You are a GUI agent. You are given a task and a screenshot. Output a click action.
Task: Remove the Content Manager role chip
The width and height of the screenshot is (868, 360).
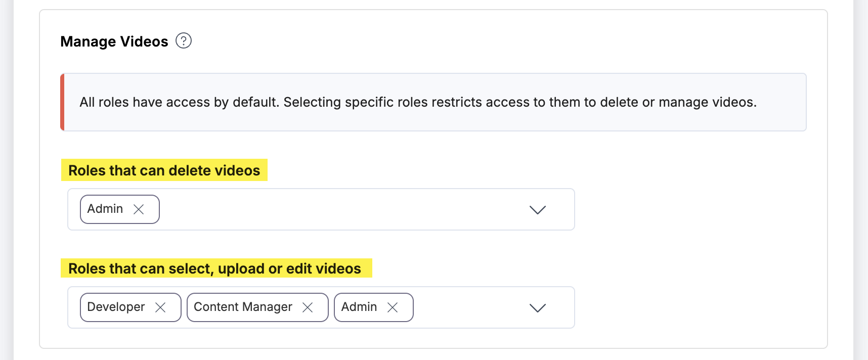pos(309,307)
